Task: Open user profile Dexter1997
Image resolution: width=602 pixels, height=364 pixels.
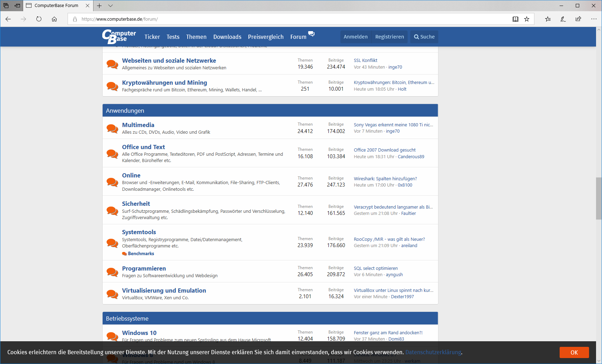Action: coord(402,297)
